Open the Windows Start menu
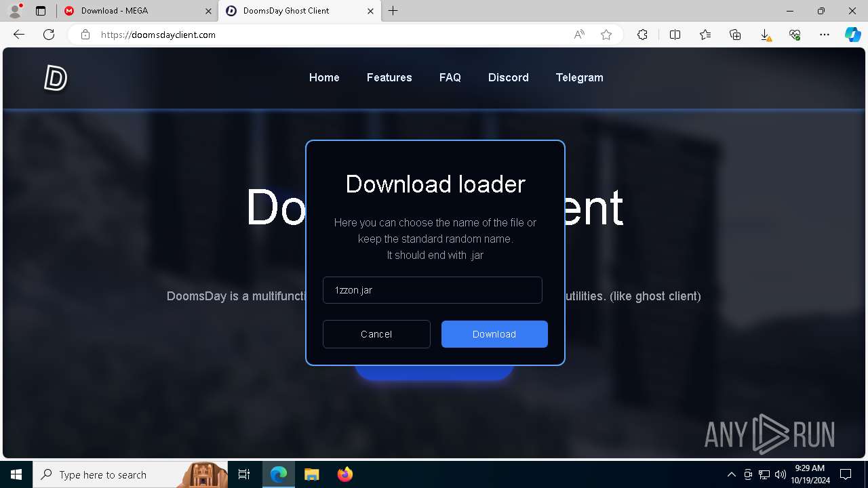Screen dimensions: 868x488 click(16, 474)
